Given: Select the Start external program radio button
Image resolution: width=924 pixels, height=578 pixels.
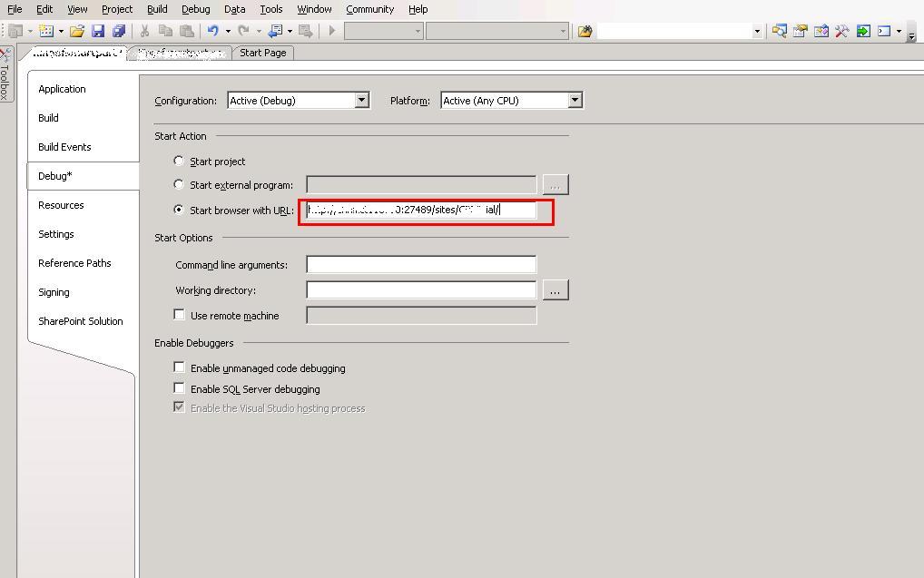Looking at the screenshot, I should click(179, 184).
